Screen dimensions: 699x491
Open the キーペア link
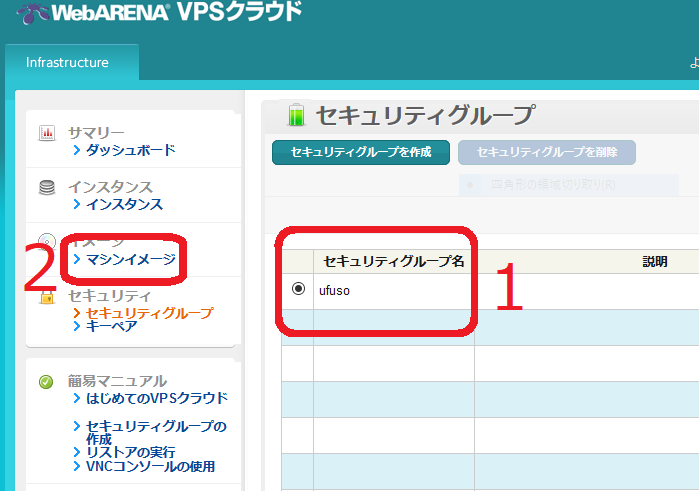click(x=111, y=326)
